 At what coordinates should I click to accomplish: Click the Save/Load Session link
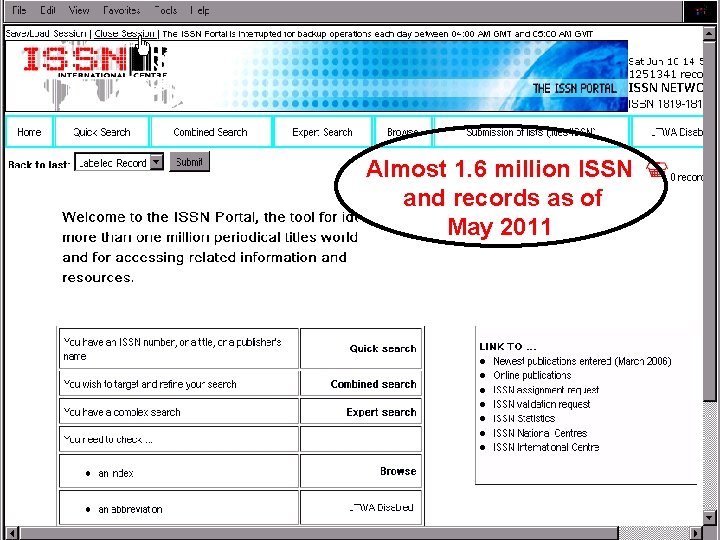[46, 34]
